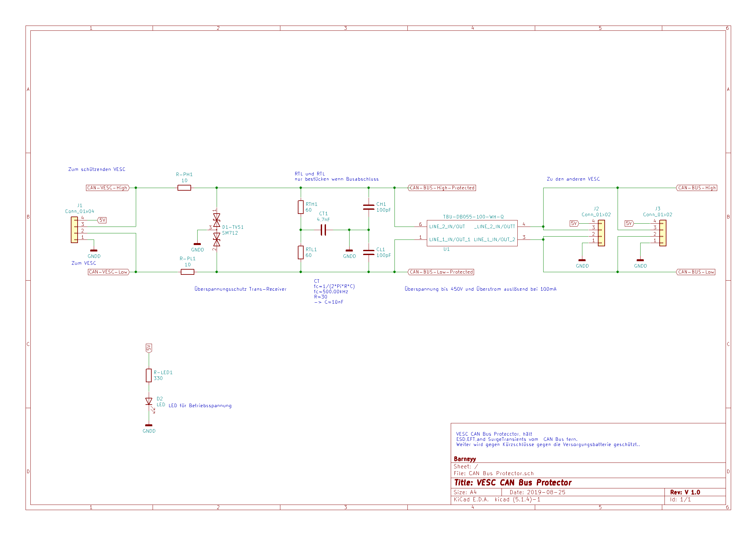Click the D2 LED symbol
The height and width of the screenshot is (535, 756).
tap(149, 402)
